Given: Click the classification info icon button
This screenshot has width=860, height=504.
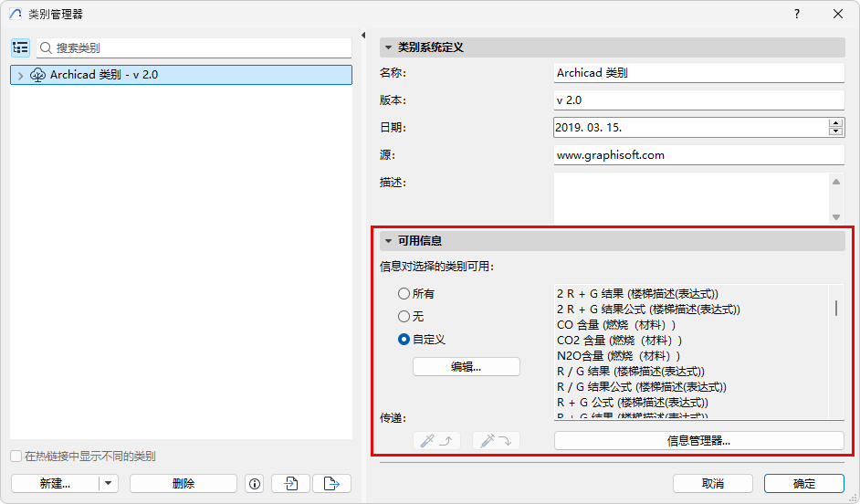Looking at the screenshot, I should [255, 484].
